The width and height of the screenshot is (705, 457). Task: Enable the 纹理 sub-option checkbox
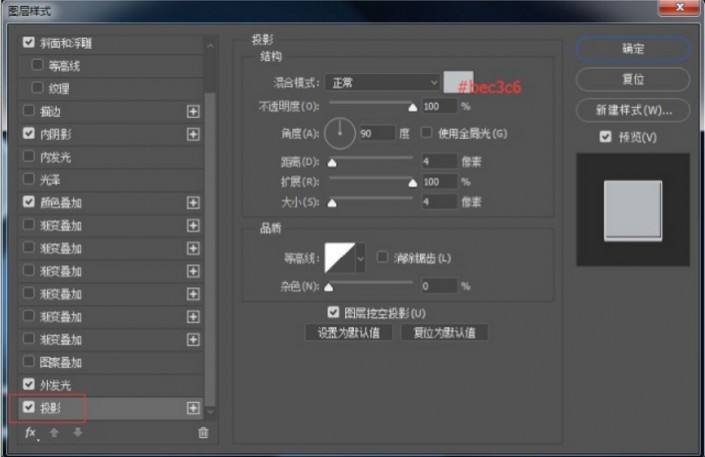(x=37, y=88)
